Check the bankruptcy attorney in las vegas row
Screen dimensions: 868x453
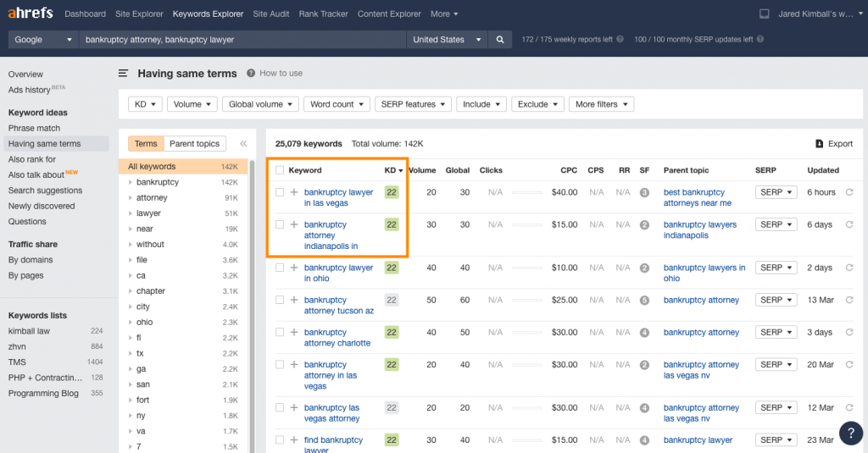(280, 364)
